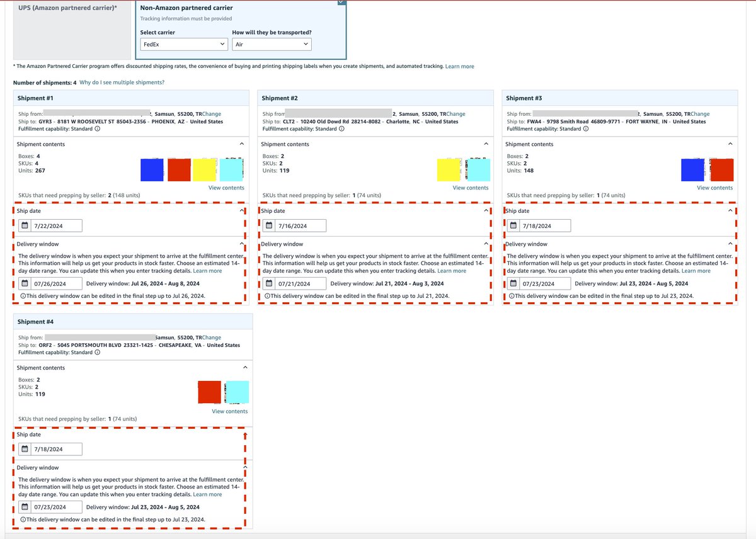
Task: Open Learn more about Amazon Partnered Carrier program
Action: tap(460, 66)
